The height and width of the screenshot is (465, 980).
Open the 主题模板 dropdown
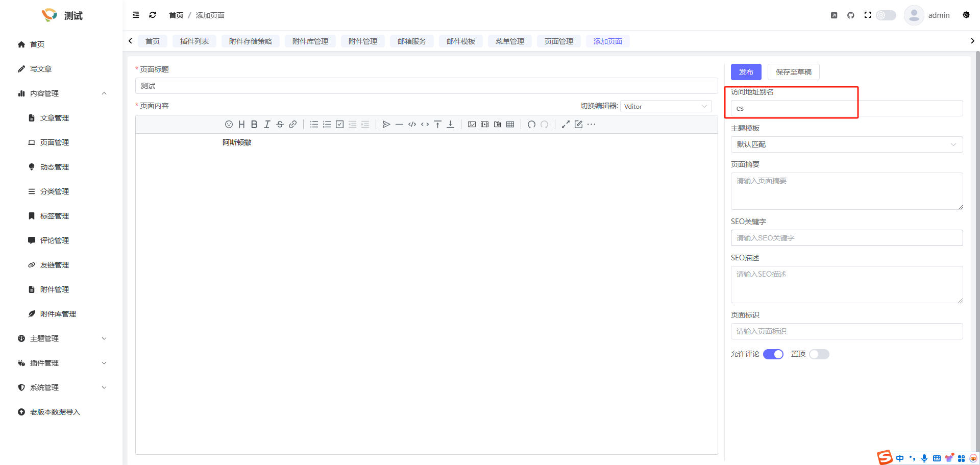(x=846, y=144)
